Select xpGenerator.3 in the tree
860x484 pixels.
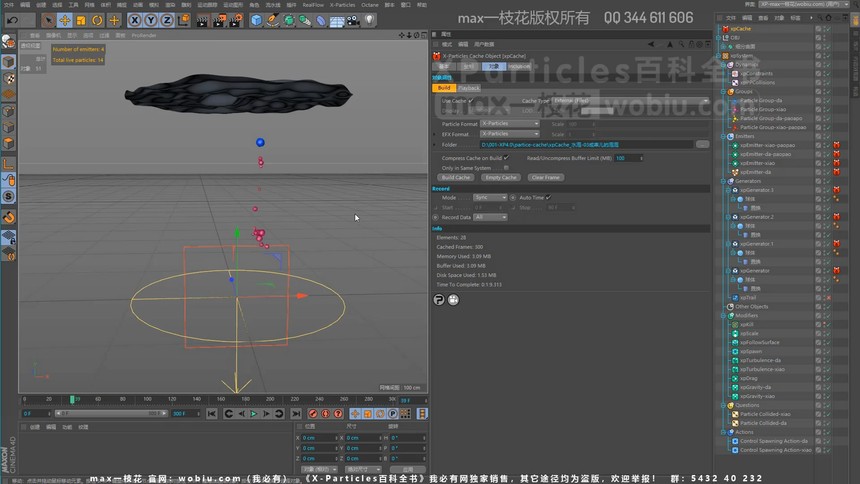click(757, 190)
